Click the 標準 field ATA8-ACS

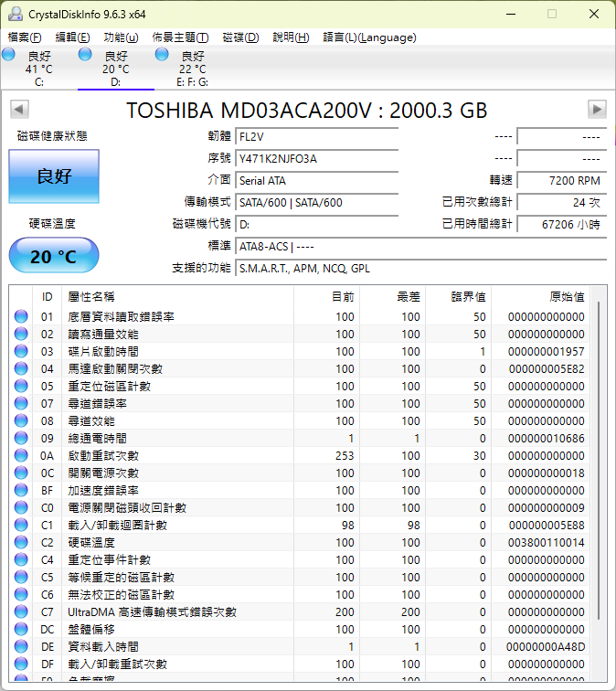421,247
